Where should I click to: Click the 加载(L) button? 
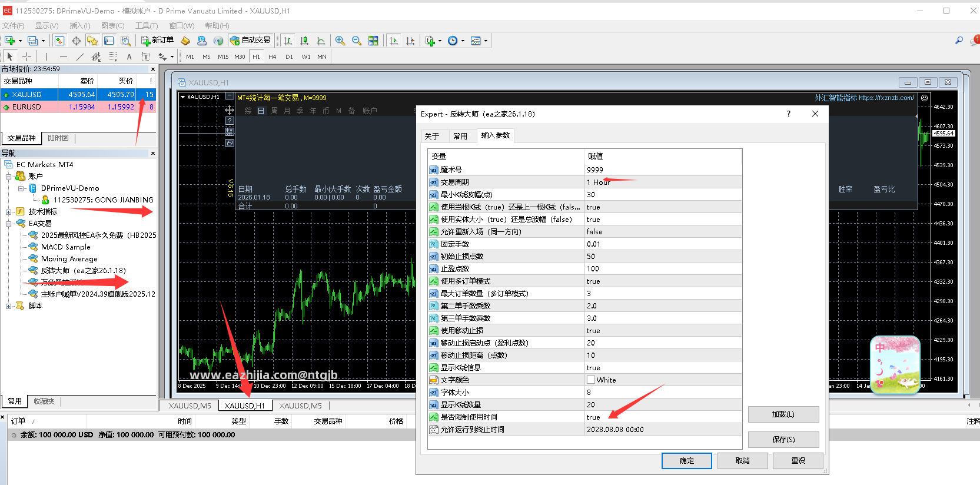pos(783,414)
